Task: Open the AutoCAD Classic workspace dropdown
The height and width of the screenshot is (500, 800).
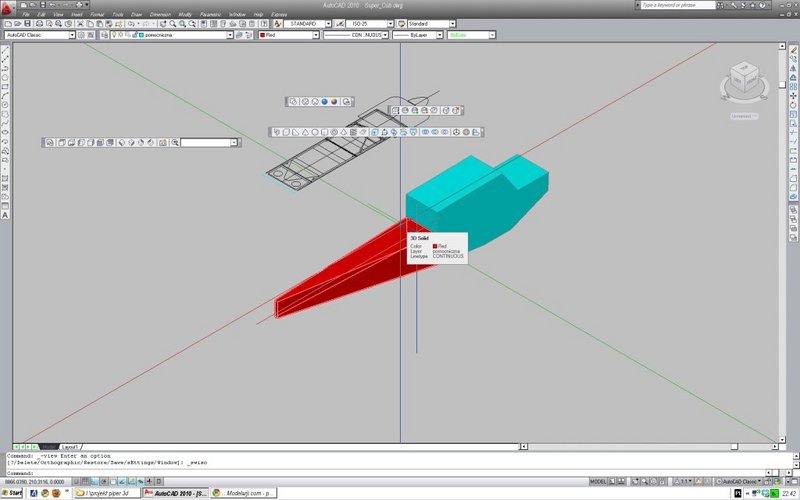Action: (x=72, y=35)
